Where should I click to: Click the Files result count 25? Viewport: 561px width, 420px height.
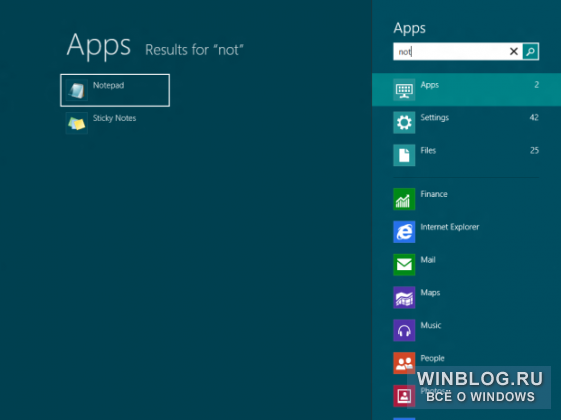[534, 151]
